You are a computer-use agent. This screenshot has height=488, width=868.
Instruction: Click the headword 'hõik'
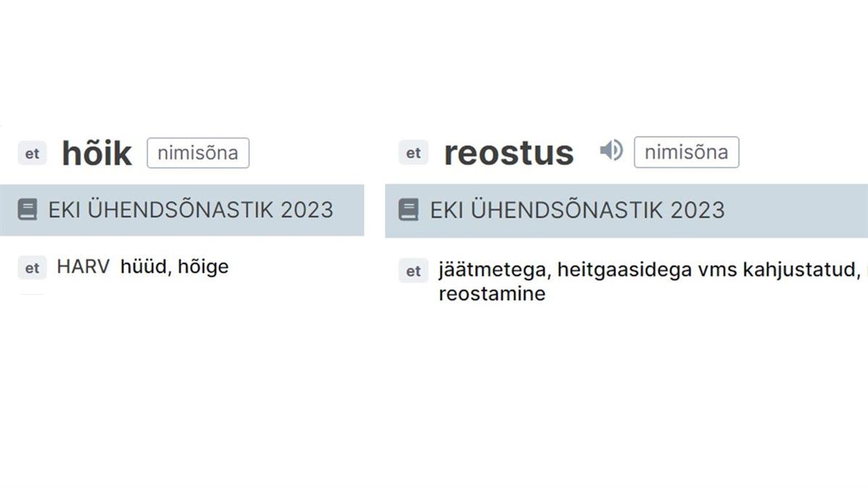(97, 153)
